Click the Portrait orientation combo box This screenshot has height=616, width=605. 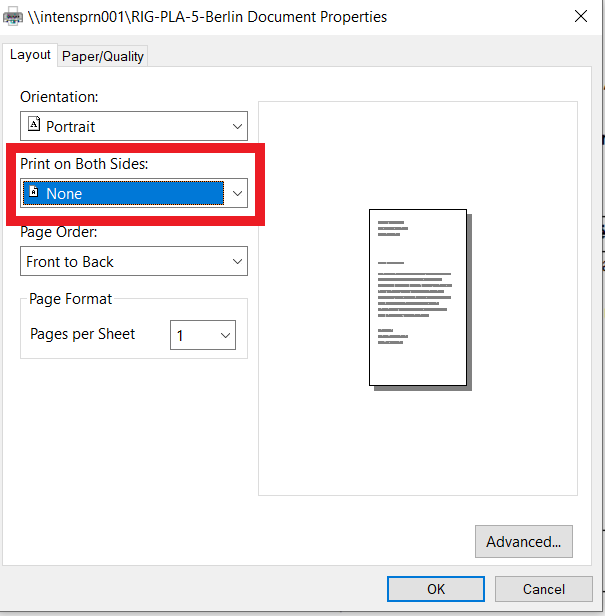[x=134, y=126]
